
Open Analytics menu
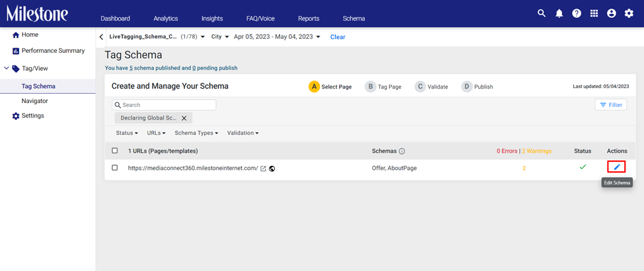tap(166, 19)
